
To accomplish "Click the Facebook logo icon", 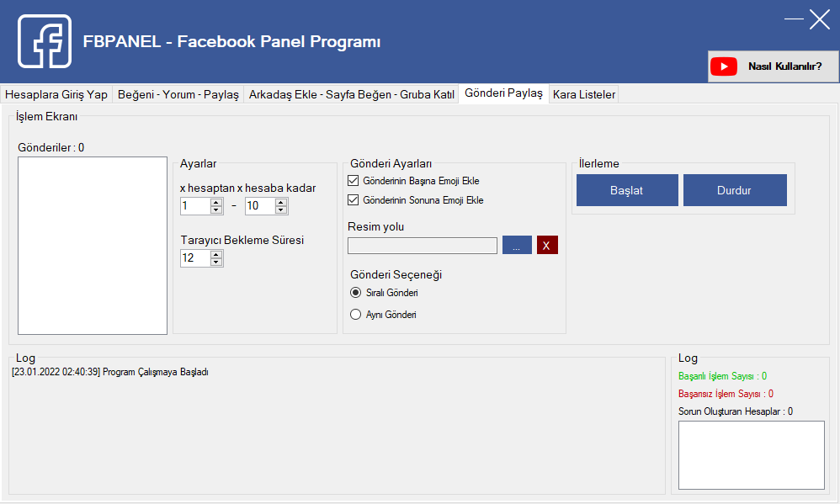I will click(45, 41).
